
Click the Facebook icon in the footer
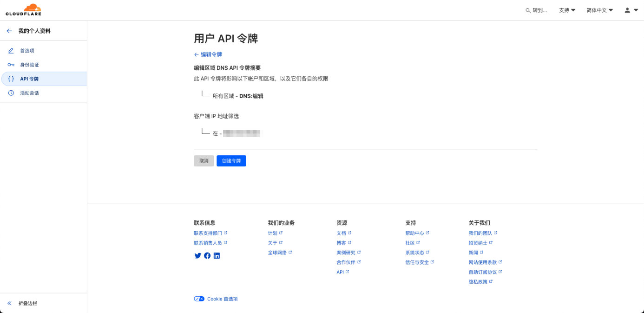pos(207,255)
